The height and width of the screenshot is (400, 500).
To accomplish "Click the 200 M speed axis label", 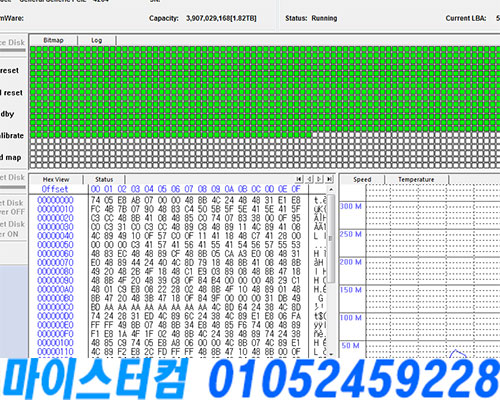I will click(351, 262).
